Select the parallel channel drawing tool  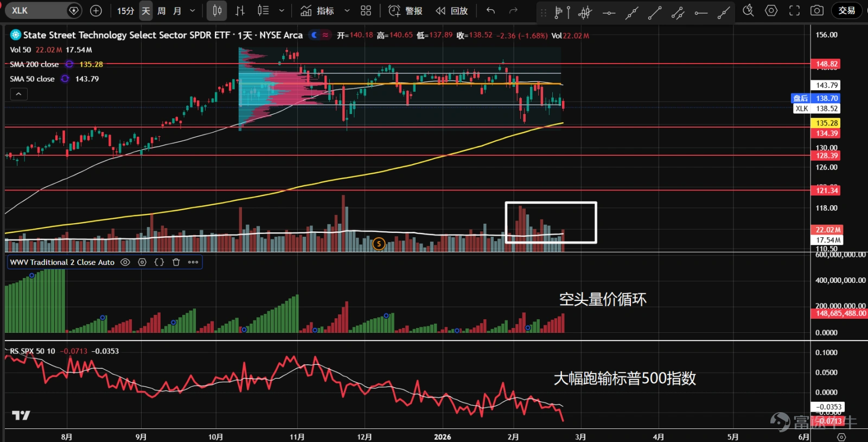[x=678, y=12]
